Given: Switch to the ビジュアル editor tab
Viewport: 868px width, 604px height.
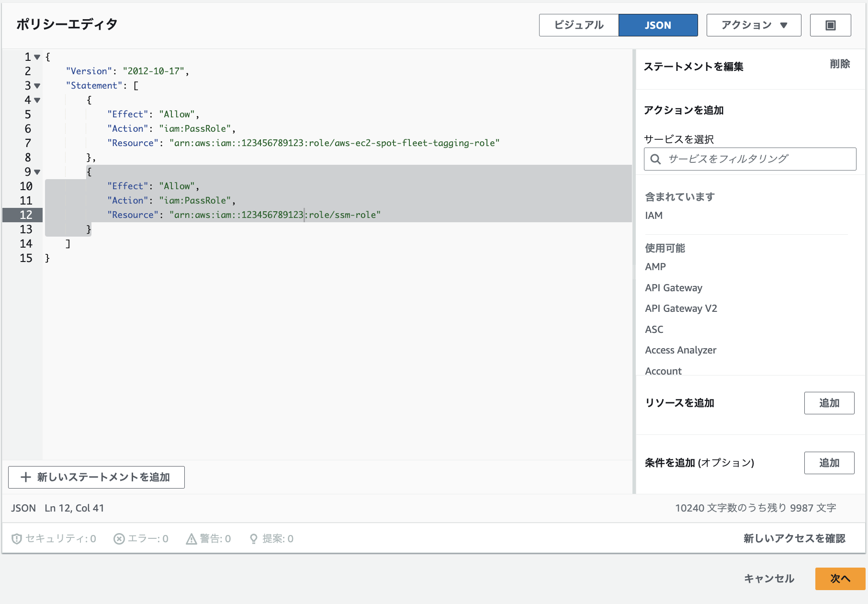Looking at the screenshot, I should tap(578, 25).
